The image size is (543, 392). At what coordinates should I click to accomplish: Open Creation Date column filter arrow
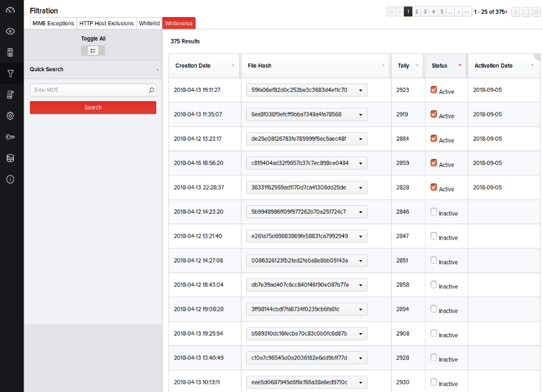[233, 65]
